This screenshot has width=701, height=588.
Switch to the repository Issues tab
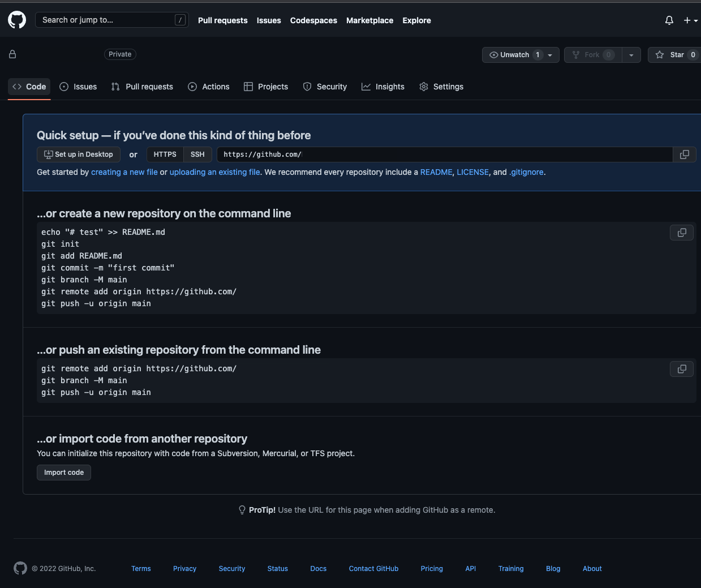(78, 87)
